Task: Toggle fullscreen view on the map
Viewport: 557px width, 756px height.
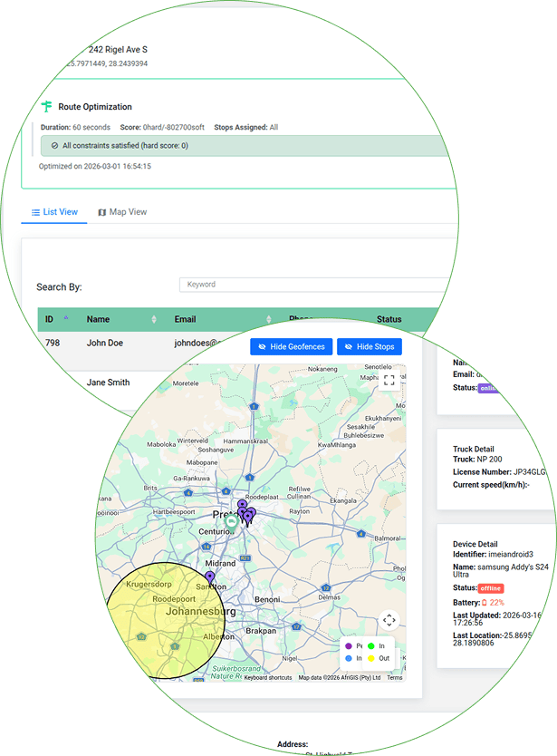Action: [x=389, y=381]
